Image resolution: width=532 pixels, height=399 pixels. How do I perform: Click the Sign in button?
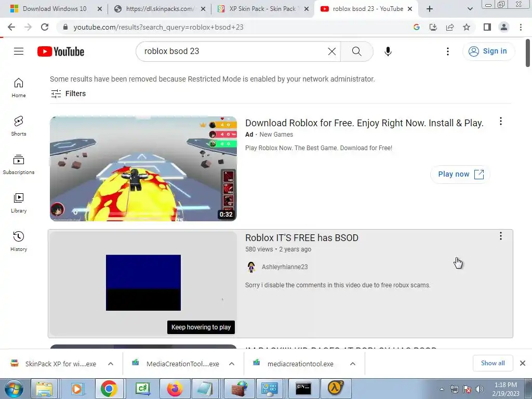488,51
